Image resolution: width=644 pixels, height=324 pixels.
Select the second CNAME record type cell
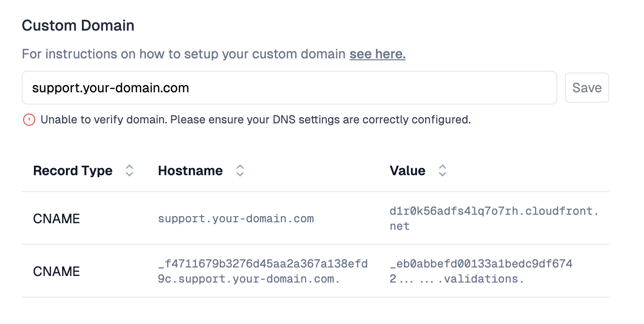point(56,271)
